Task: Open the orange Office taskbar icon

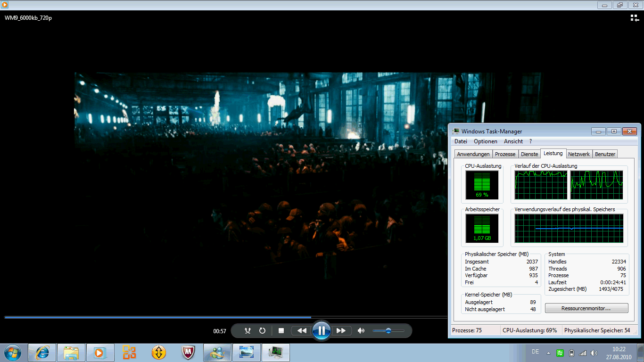Action: click(x=129, y=353)
